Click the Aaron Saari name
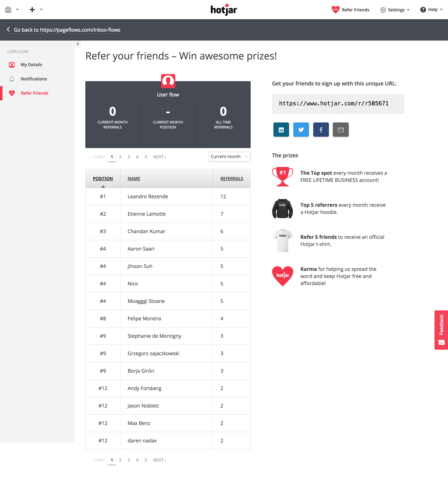This screenshot has width=448, height=483. pos(141,249)
